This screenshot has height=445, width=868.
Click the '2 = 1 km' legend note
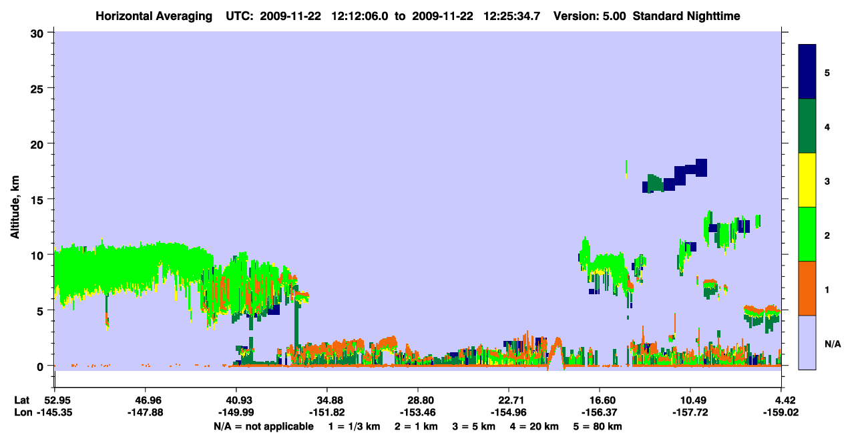[417, 426]
